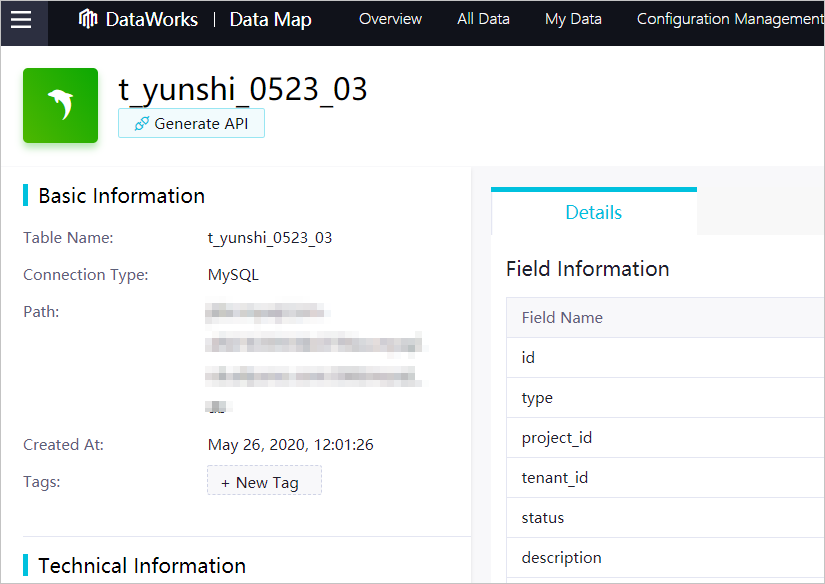825x584 pixels.
Task: Add a tag with New Tag button
Action: click(x=264, y=480)
